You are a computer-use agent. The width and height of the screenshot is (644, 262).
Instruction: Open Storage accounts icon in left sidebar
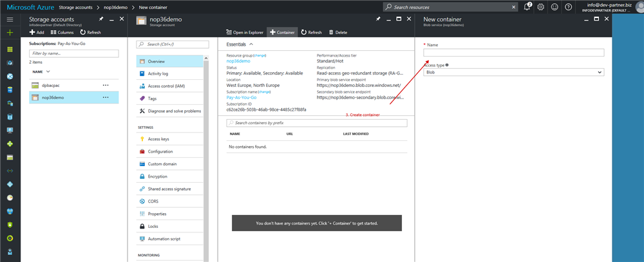click(10, 157)
